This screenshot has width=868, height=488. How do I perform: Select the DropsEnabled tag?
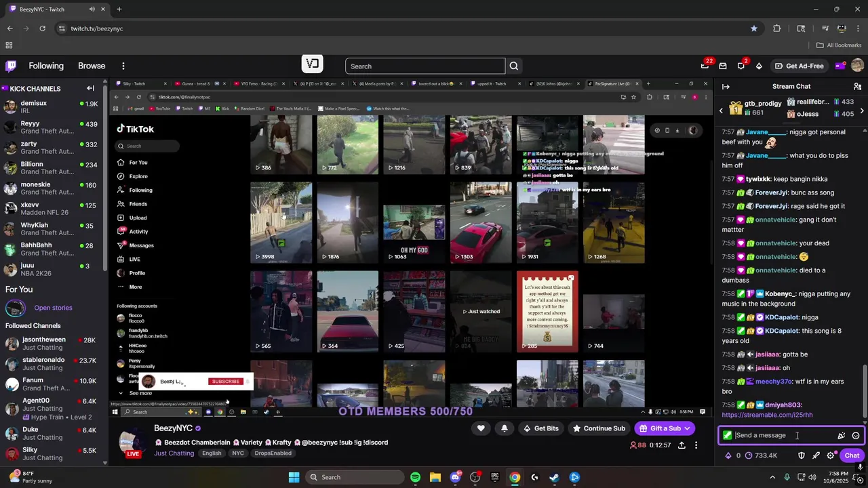point(273,453)
